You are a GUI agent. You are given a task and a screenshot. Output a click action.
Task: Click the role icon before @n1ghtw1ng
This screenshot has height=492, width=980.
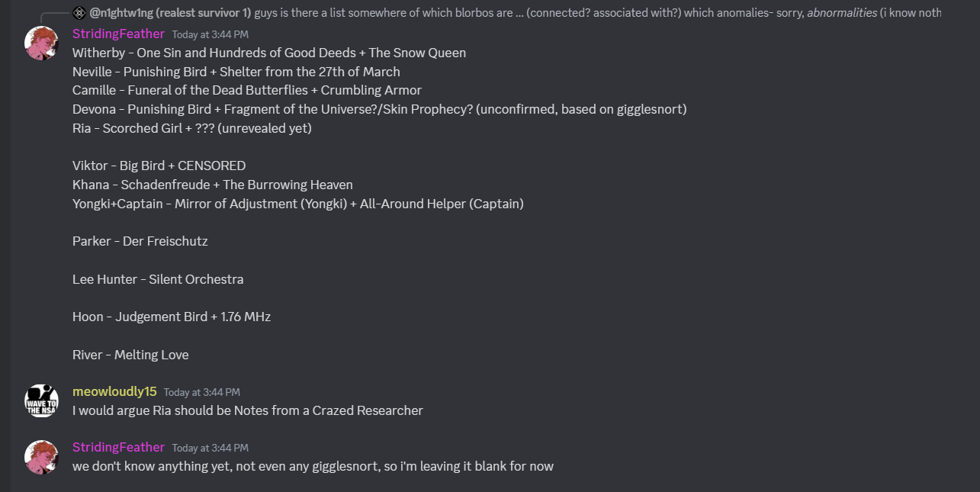79,13
